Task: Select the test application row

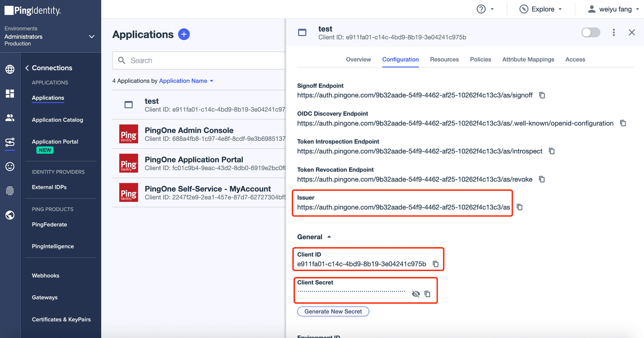Action: pyautogui.click(x=199, y=105)
